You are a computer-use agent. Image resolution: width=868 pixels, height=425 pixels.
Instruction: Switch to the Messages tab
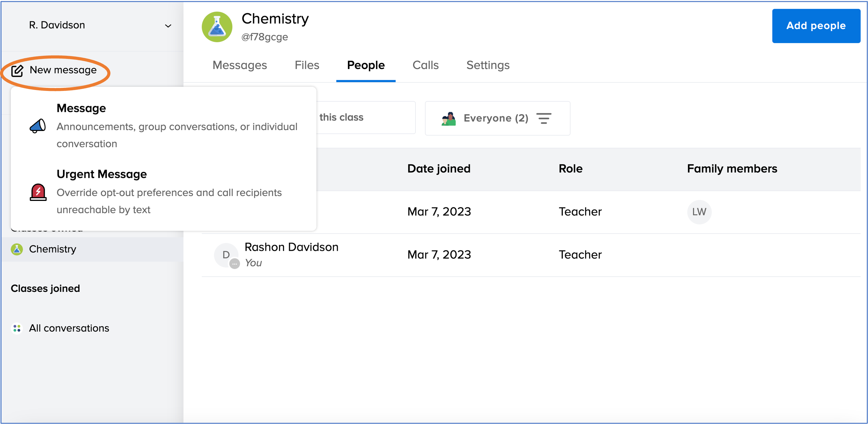pos(240,65)
